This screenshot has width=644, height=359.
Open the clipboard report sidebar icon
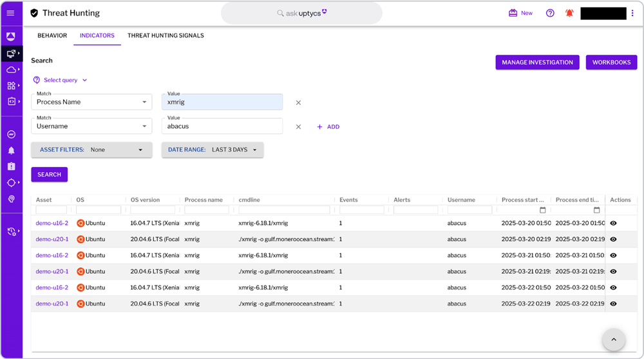point(11,166)
